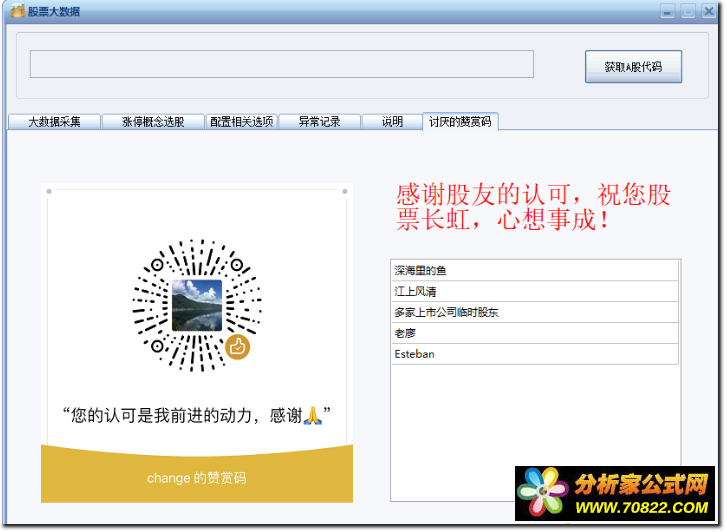Go to the 异常记录 tab

(319, 122)
